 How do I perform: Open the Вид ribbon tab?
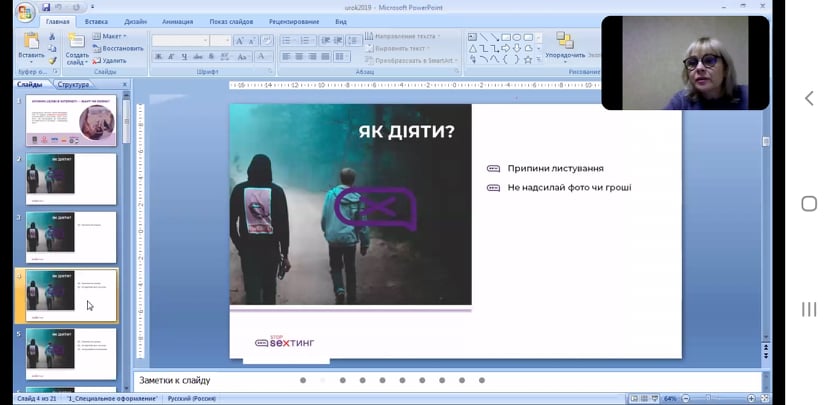pos(341,22)
